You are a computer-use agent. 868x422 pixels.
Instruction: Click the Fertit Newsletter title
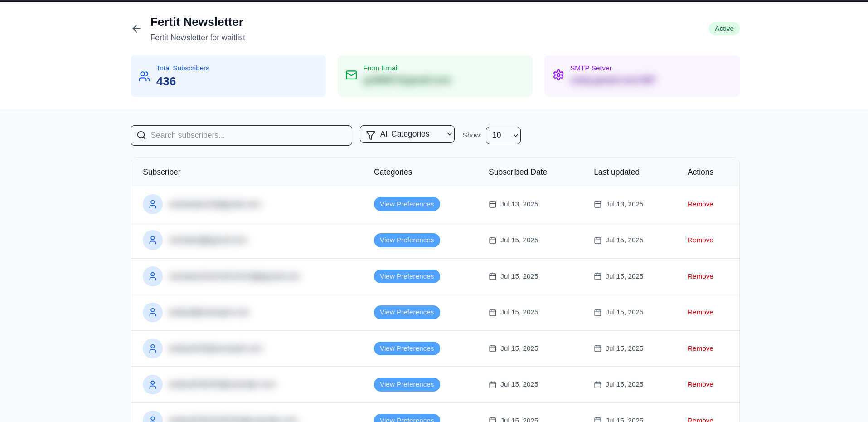click(197, 22)
